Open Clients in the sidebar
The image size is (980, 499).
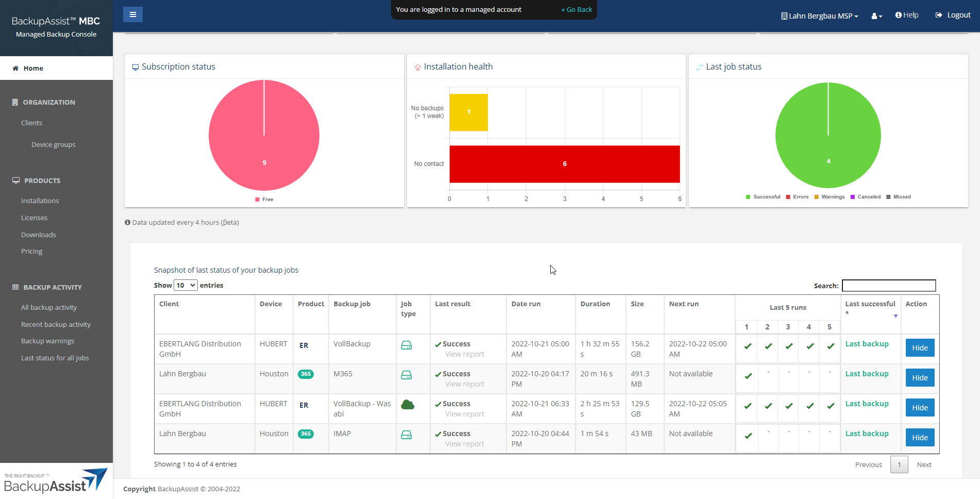tap(31, 123)
